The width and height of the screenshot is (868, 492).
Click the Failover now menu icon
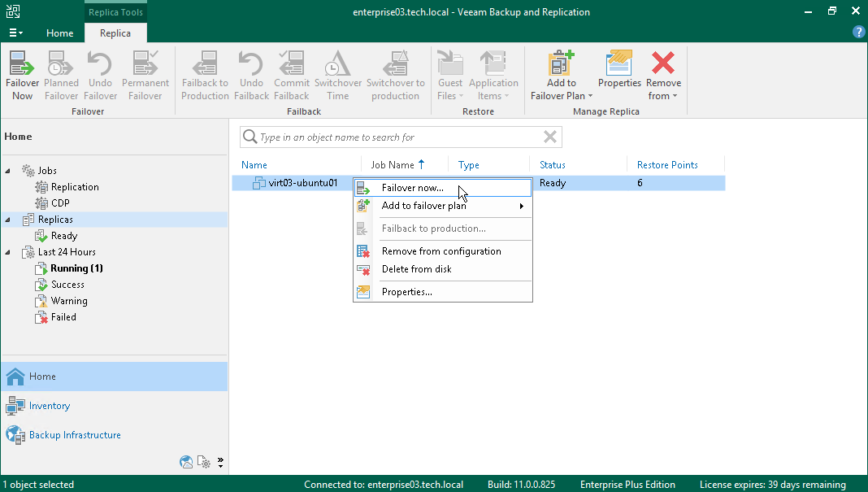(363, 189)
